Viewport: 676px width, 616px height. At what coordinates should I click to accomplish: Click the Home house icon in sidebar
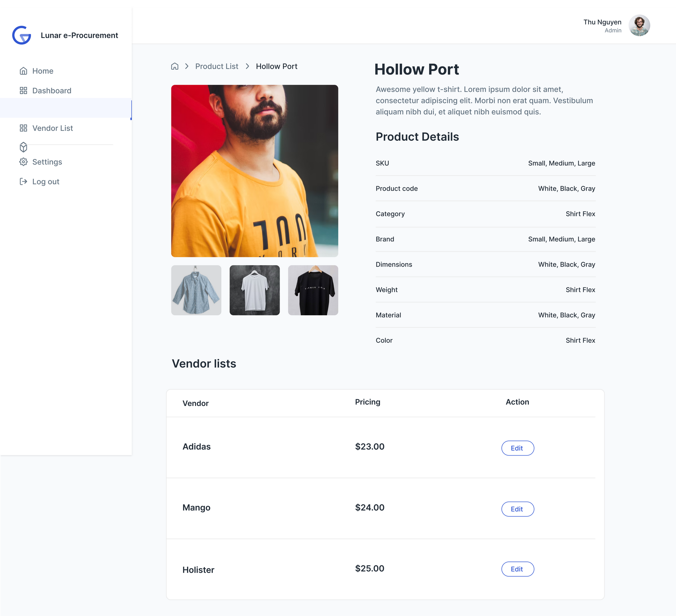pos(23,71)
